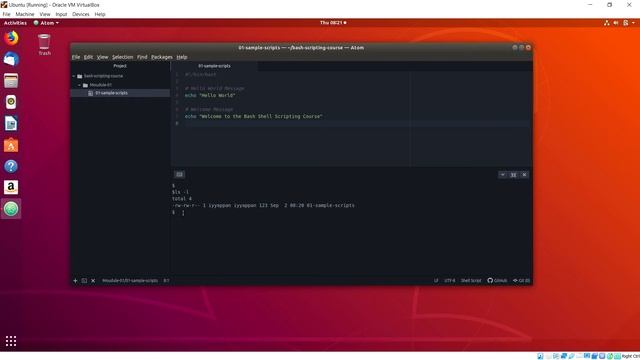Open Atom's Help menu
640x360 pixels.
(182, 57)
